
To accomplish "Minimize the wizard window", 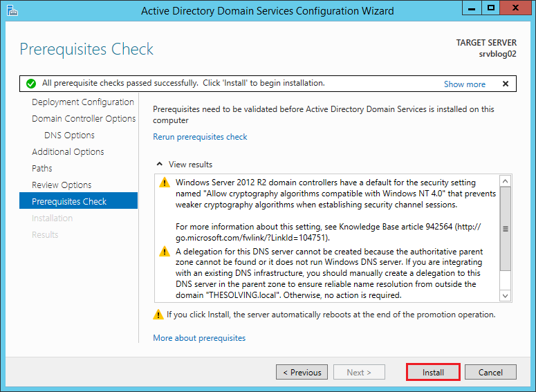I will coord(472,8).
